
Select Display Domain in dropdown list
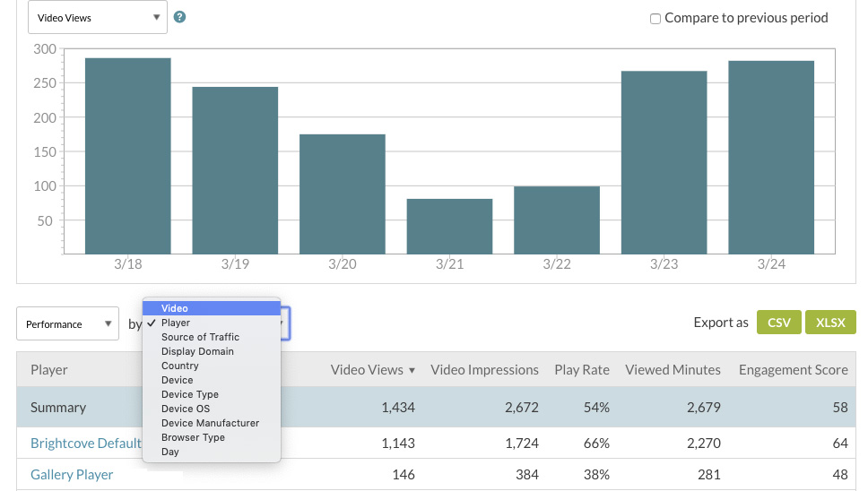coord(197,351)
